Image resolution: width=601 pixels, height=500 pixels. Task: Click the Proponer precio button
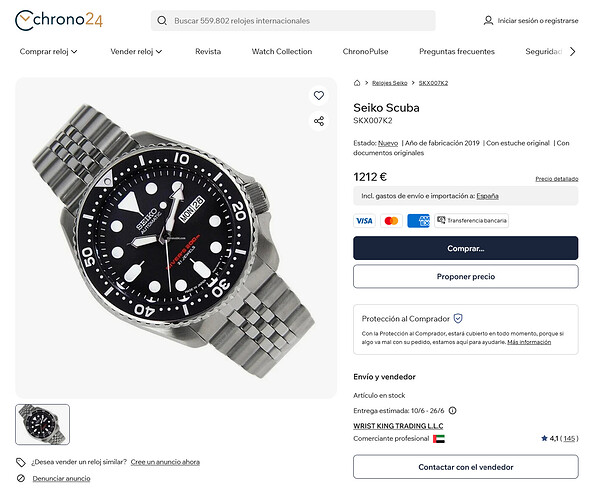tap(466, 276)
